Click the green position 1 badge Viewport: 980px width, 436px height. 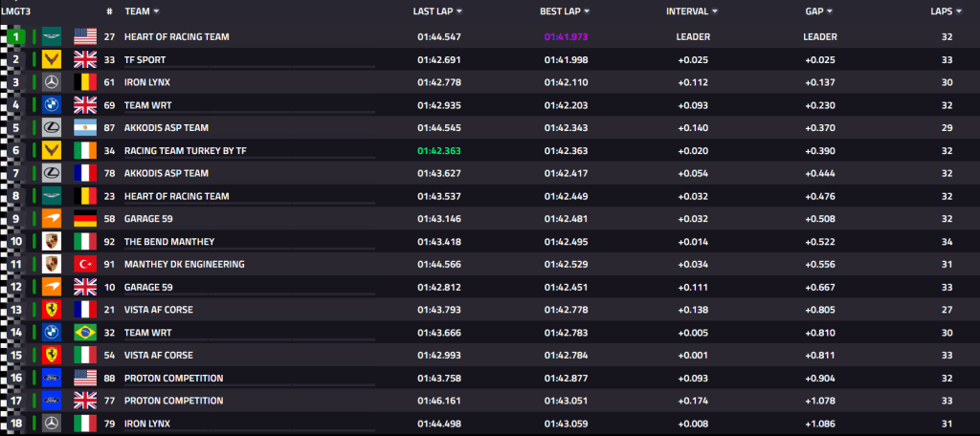pos(17,37)
